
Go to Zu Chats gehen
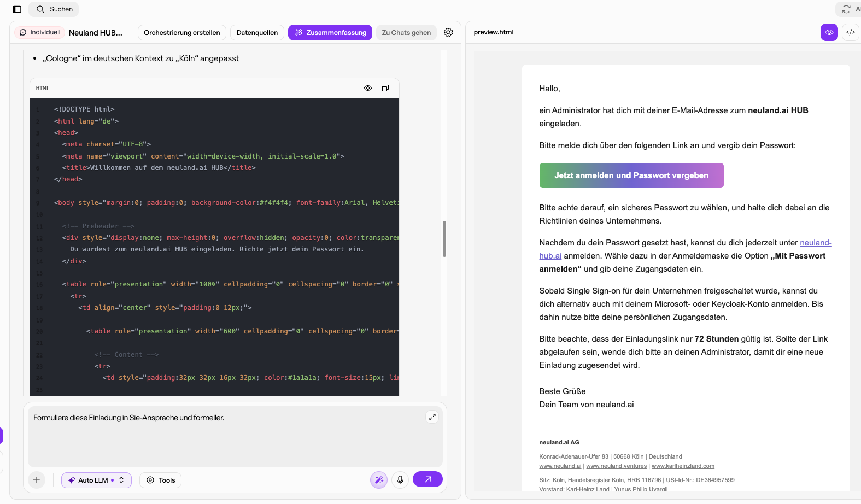pos(406,33)
